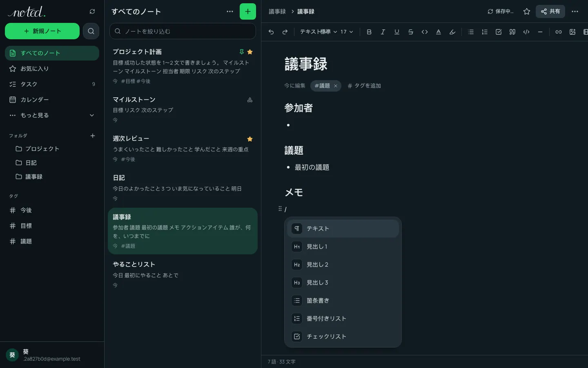
Task: Filter by the 議題 tag in the sidebar
Action: coord(52,241)
